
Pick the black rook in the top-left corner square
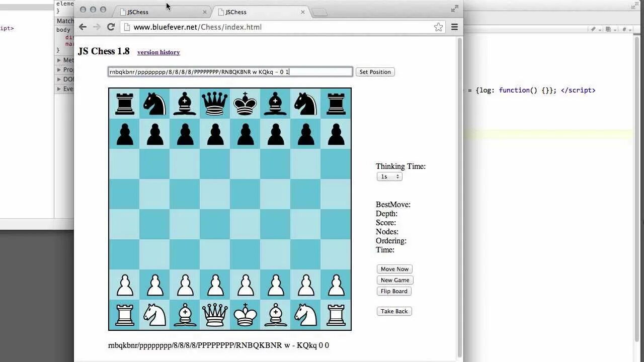pyautogui.click(x=124, y=104)
